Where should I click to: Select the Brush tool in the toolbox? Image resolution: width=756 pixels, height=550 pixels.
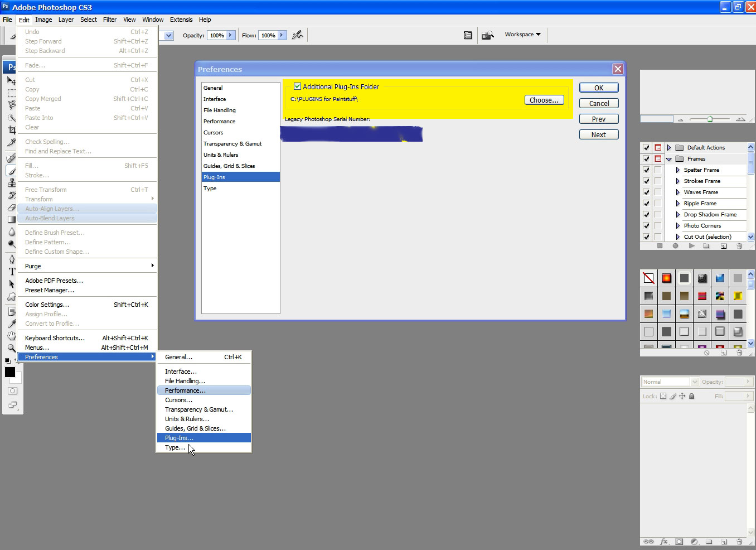pyautogui.click(x=11, y=170)
